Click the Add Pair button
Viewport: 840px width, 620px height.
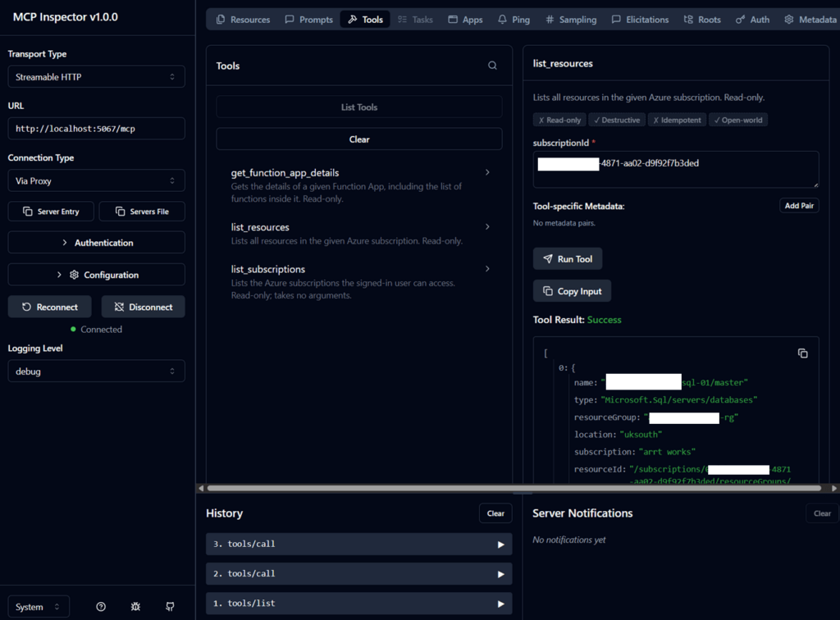pos(799,206)
